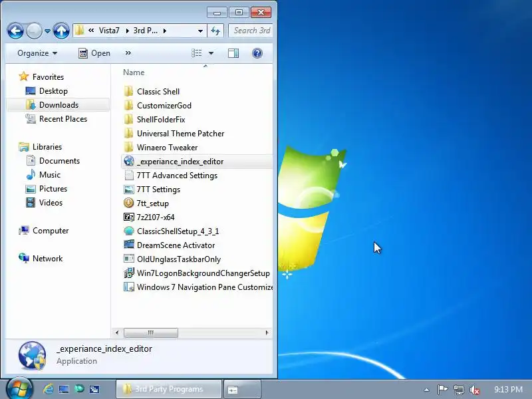Click into the Search 3rd box
Screen dimensions: 532x399
click(251, 31)
